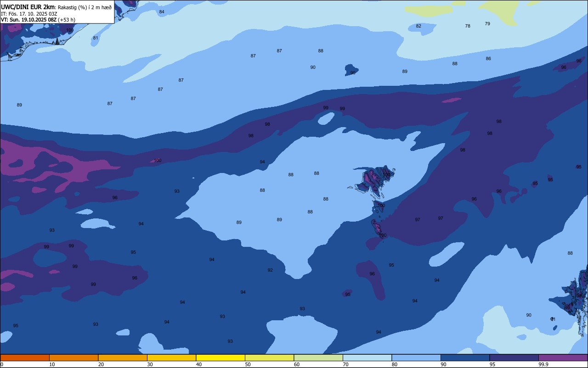Choose the 70–80 pale blue legend swatch
The image size is (588, 368).
tap(367, 357)
